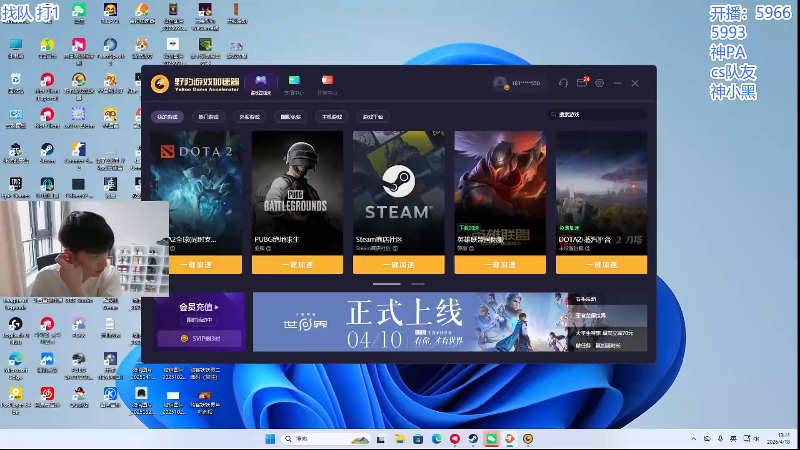Expand the system tray hidden icons chevron
The height and width of the screenshot is (450, 800).
694,439
